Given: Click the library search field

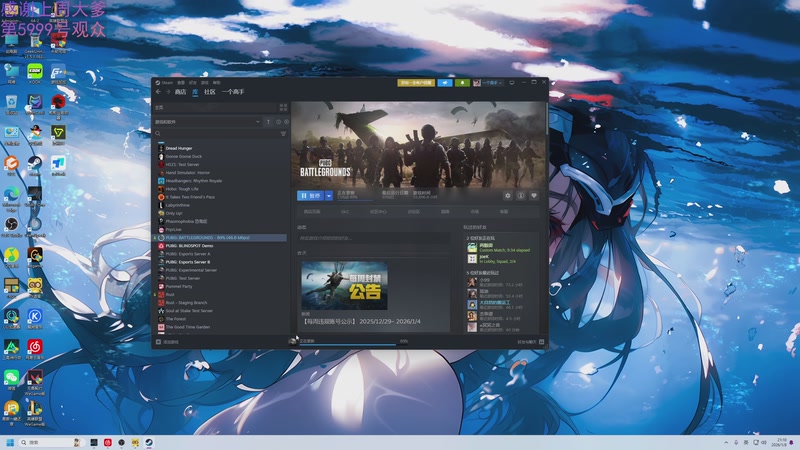Looking at the screenshot, I should 217,134.
